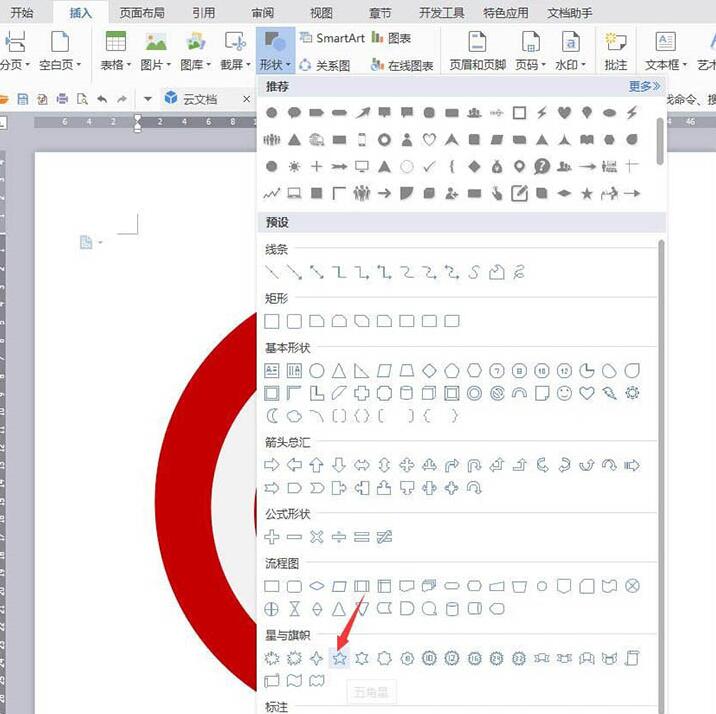Pick the smiley face shape
This screenshot has width=716, height=714.
(x=564, y=393)
